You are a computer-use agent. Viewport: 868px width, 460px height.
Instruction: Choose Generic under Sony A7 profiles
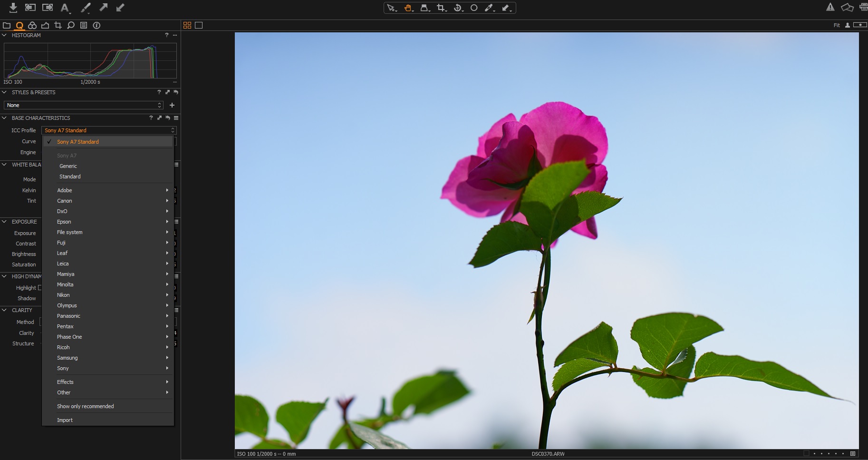point(68,166)
